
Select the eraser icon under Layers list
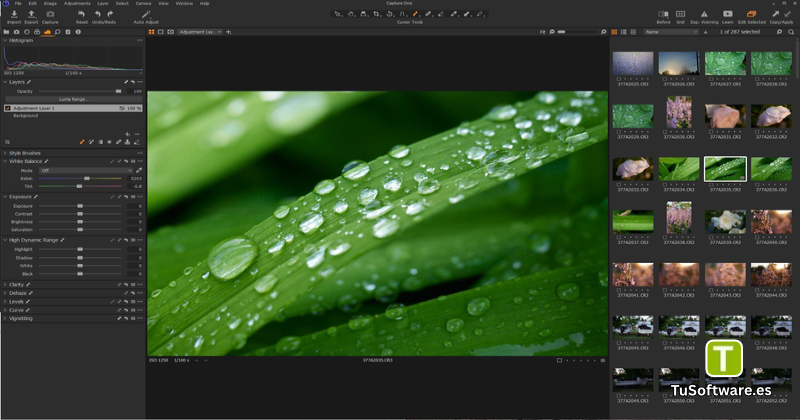pyautogui.click(x=137, y=142)
